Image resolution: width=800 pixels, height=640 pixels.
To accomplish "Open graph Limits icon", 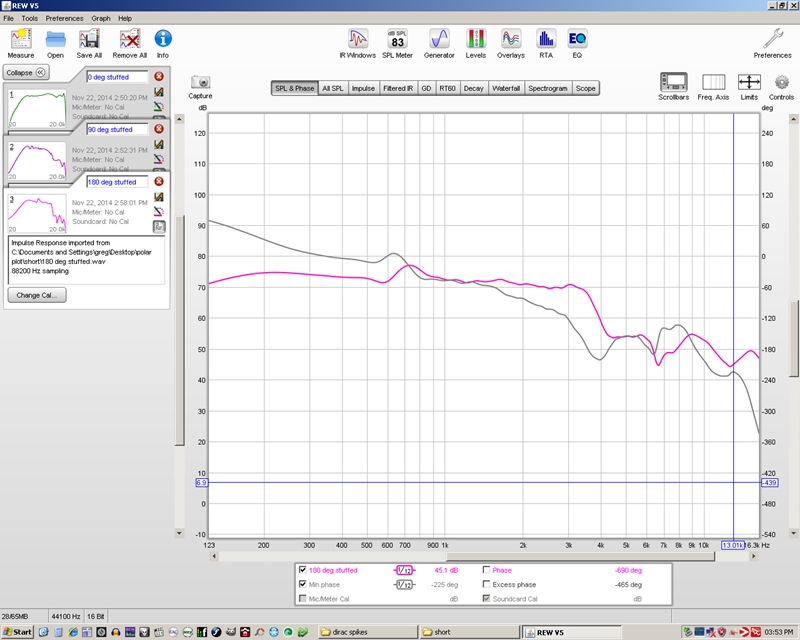I will point(749,86).
